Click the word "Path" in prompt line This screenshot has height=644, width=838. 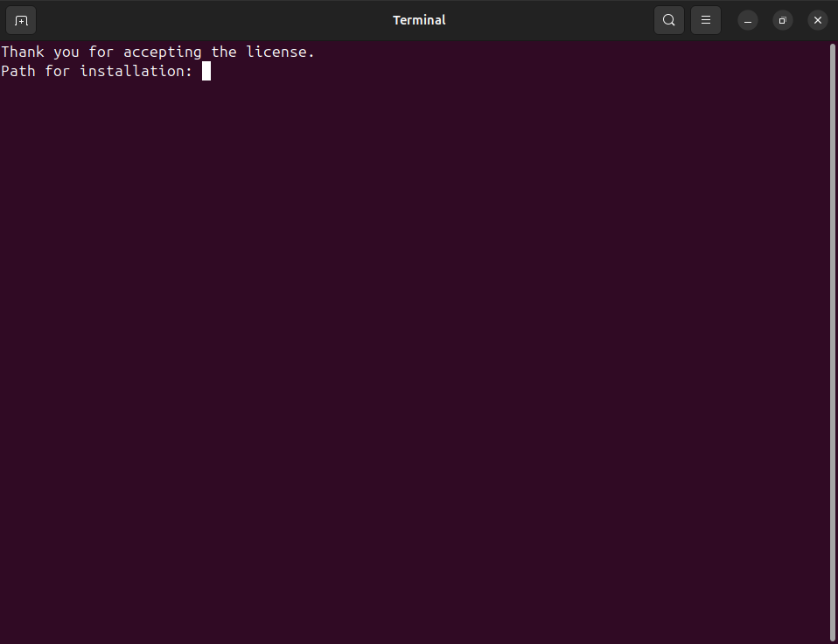coord(18,71)
